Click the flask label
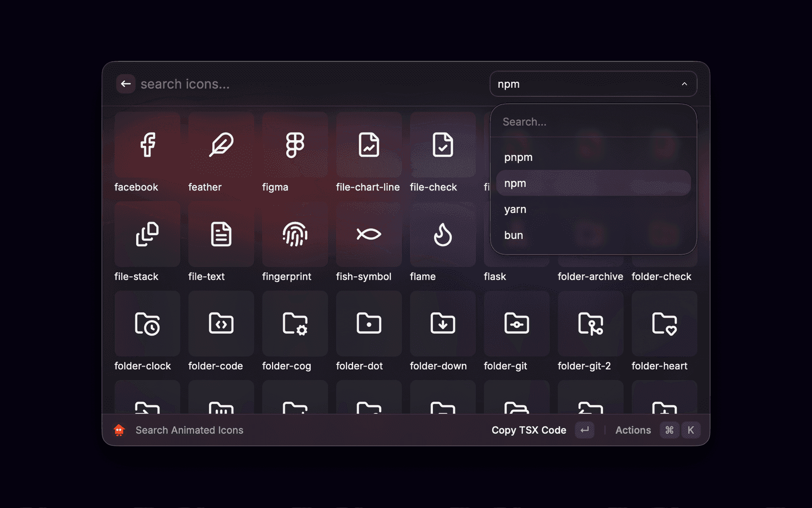The height and width of the screenshot is (508, 812). point(495,277)
